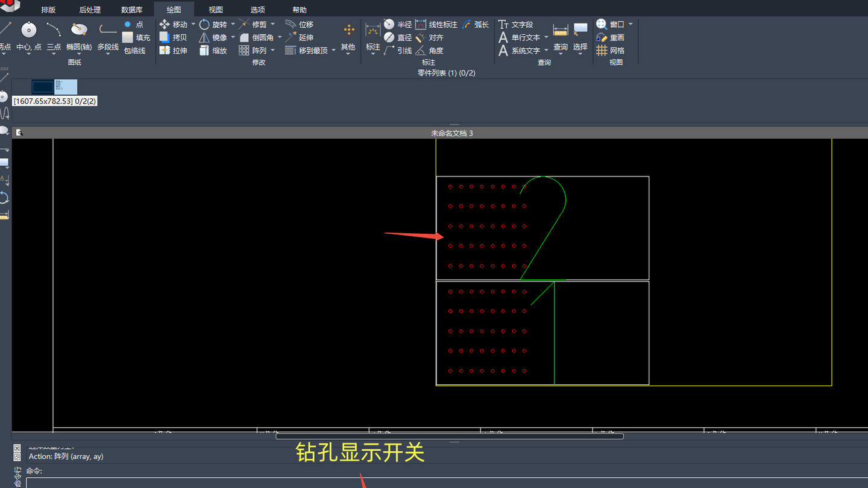Viewport: 868px width, 488px height.
Task: Choose the 旋转 rotate tool
Action: click(213, 24)
